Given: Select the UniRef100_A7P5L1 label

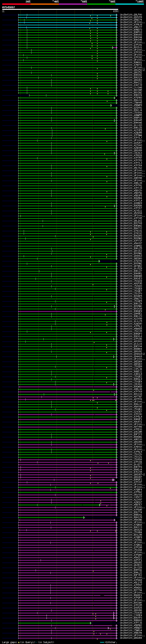Looking at the screenshot, I should coord(131,326).
